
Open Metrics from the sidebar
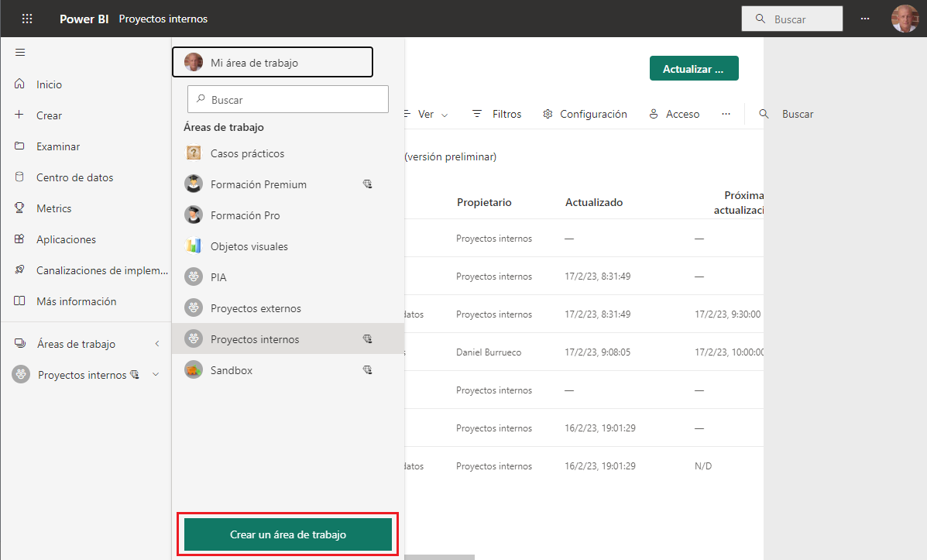tap(53, 208)
